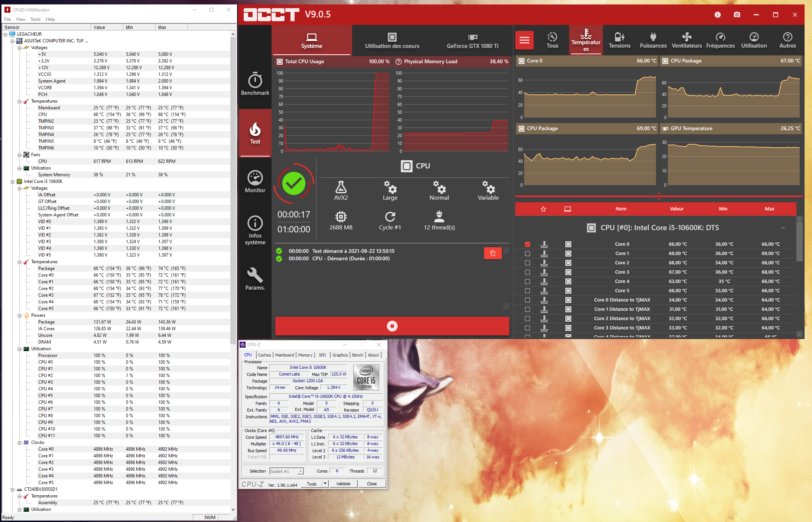The image size is (812, 522).
Task: Check the Core 4 row checkbox
Action: coord(527,281)
